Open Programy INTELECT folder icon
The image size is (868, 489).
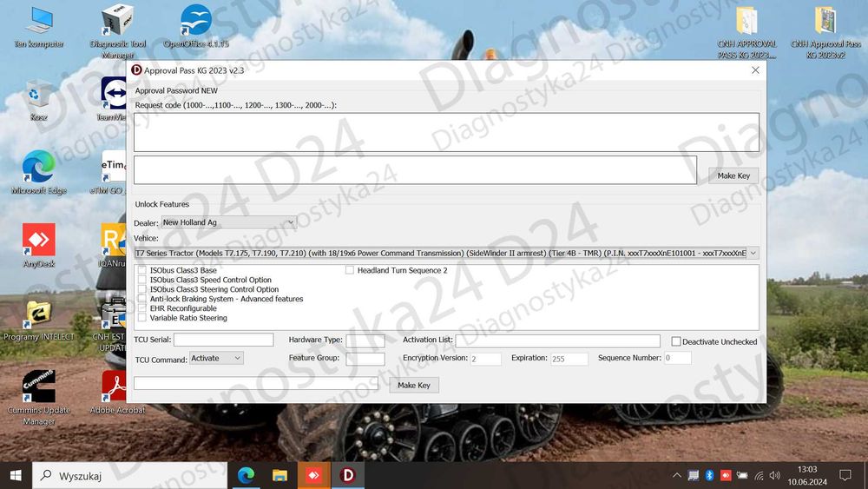[x=39, y=320]
